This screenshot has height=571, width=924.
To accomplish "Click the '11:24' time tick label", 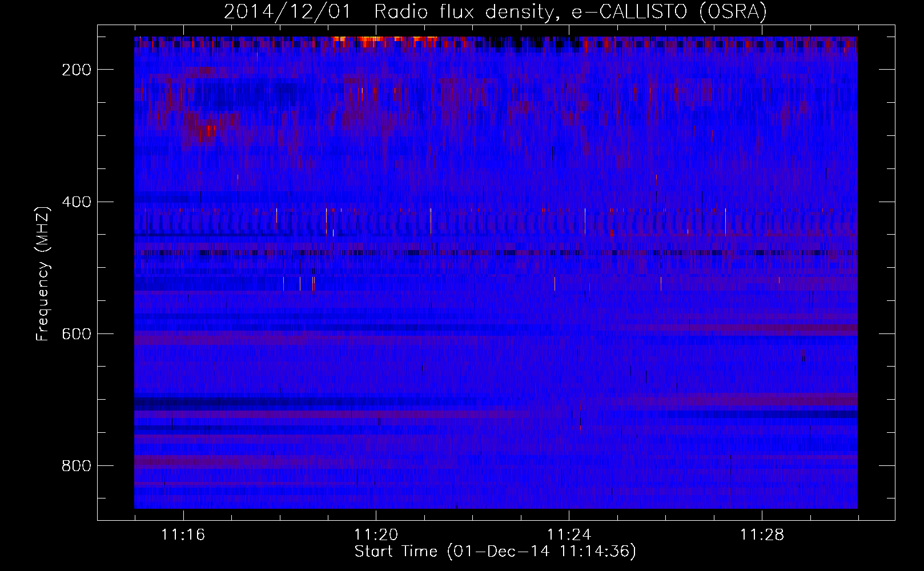I will click(x=569, y=534).
